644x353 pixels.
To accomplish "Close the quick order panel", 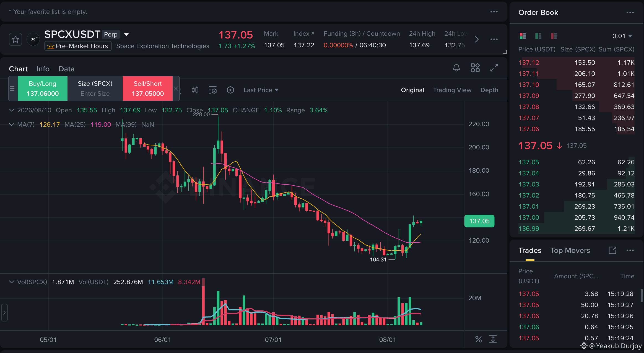I will (x=176, y=89).
